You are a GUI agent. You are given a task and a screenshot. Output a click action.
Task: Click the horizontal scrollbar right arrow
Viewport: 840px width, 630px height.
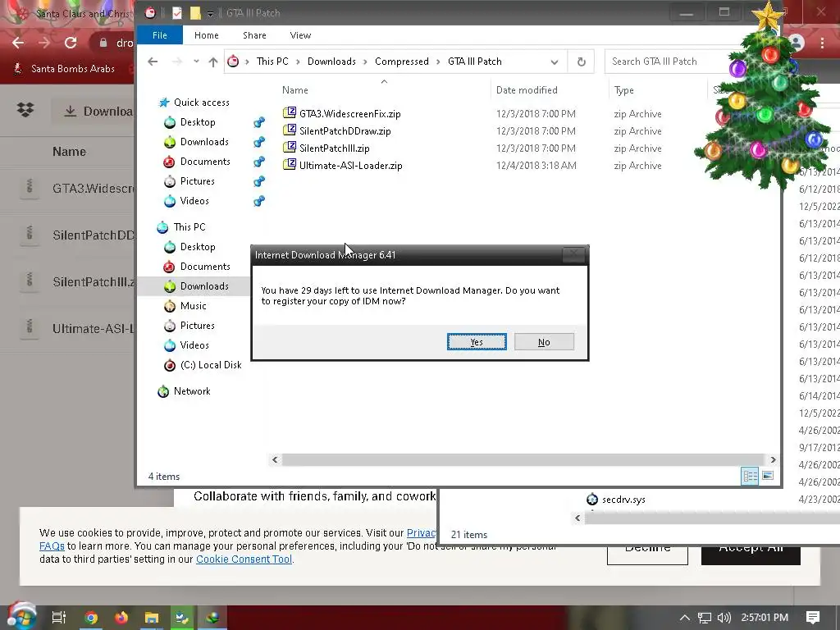click(x=773, y=459)
